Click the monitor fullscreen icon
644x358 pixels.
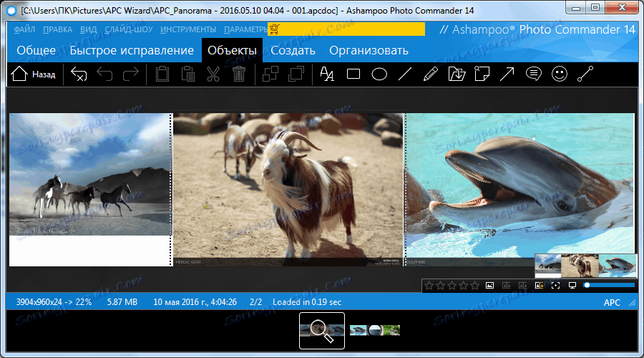[x=572, y=285]
